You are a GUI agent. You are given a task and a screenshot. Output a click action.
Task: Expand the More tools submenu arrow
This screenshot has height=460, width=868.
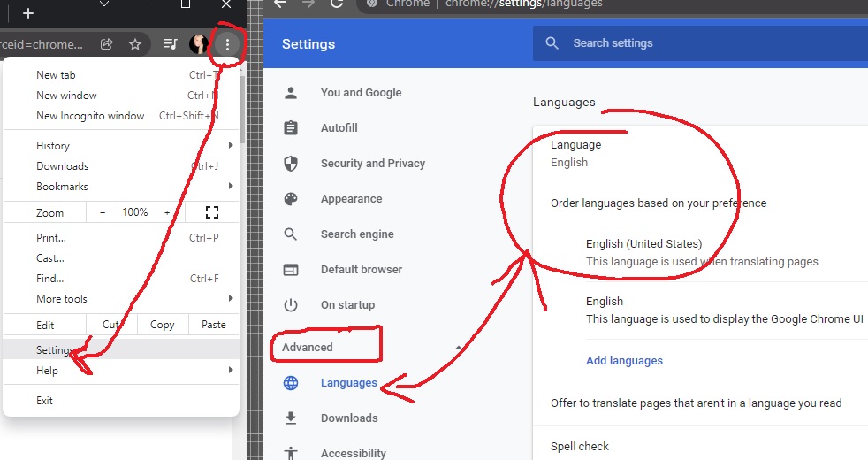[231, 298]
